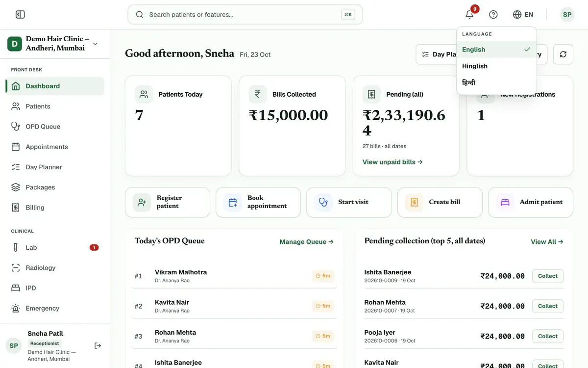The height and width of the screenshot is (368, 588).
Task: Open Billing in the sidebar
Action: click(55, 208)
